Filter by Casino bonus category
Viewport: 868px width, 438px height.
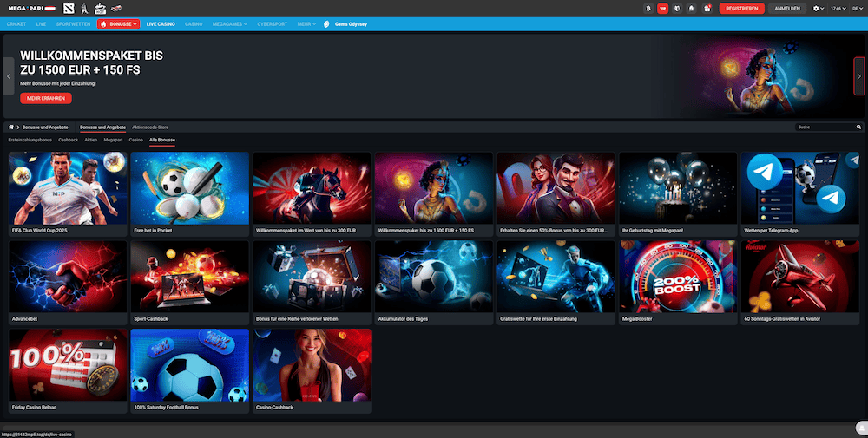tap(135, 140)
